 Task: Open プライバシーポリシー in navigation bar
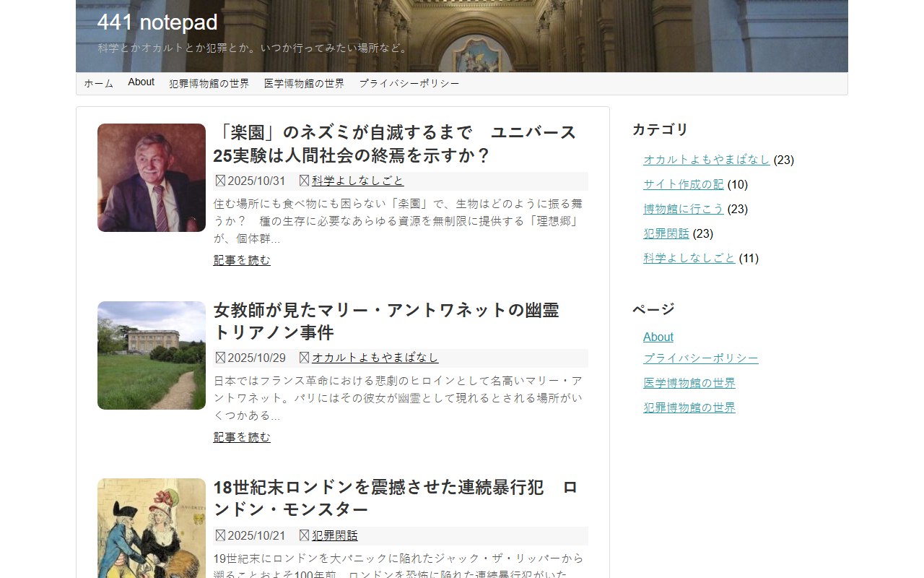point(409,83)
